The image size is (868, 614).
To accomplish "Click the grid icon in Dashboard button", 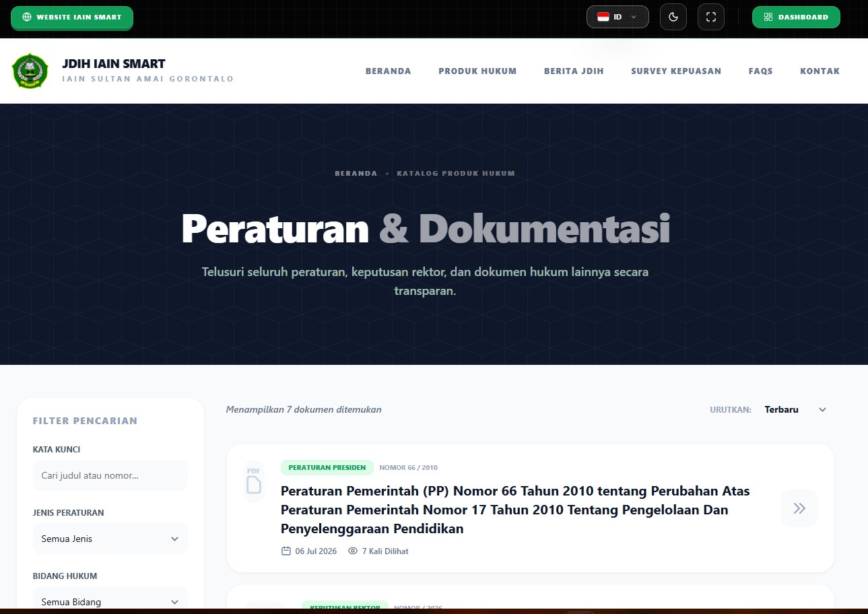I will coord(768,17).
